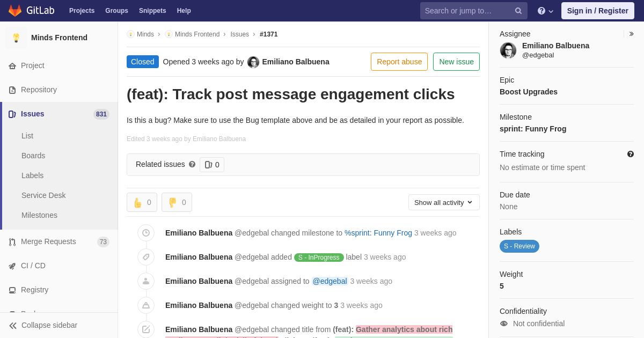The height and width of the screenshot is (338, 644).
Task: Open the Groups menu
Action: [x=116, y=11]
